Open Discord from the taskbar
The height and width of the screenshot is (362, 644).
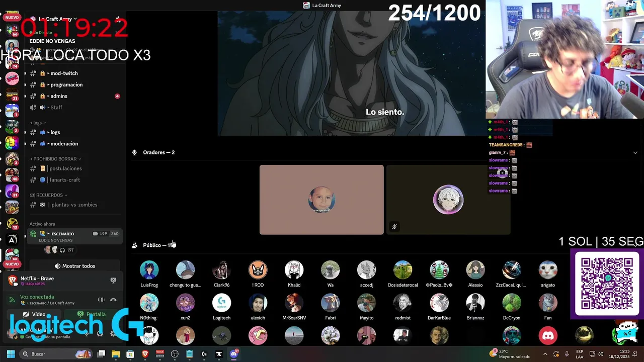(x=233, y=354)
